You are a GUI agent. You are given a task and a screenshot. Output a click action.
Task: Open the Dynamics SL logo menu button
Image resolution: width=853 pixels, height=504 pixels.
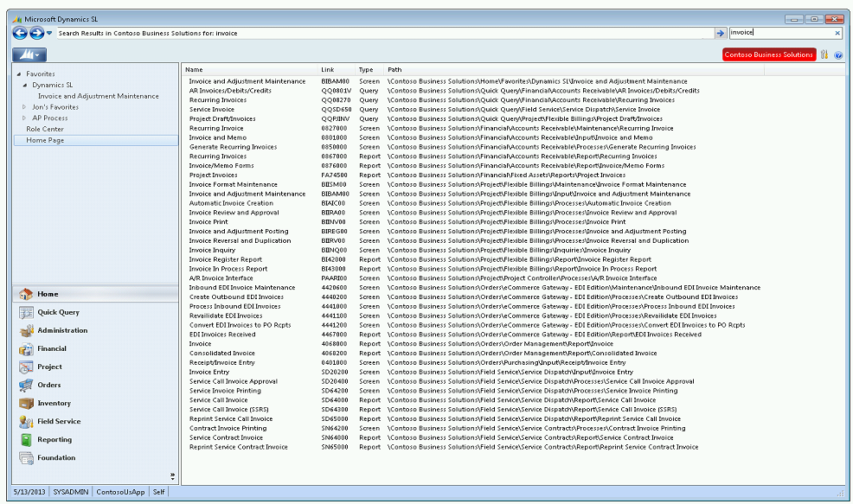click(29, 55)
